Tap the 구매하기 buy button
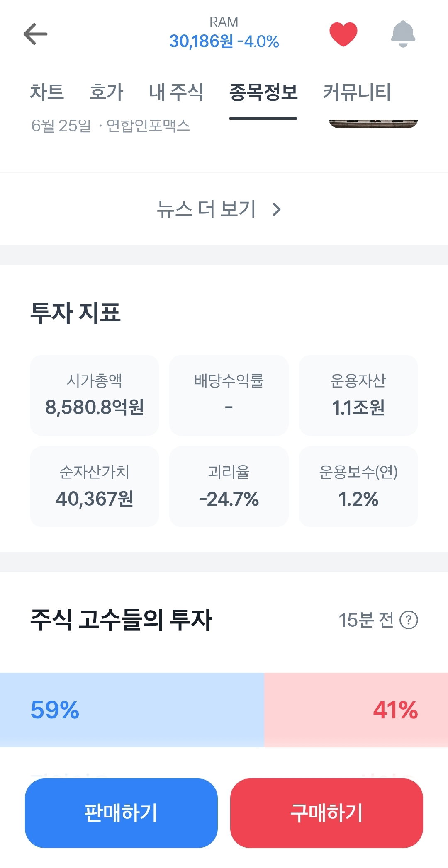The width and height of the screenshot is (448, 868). [326, 813]
